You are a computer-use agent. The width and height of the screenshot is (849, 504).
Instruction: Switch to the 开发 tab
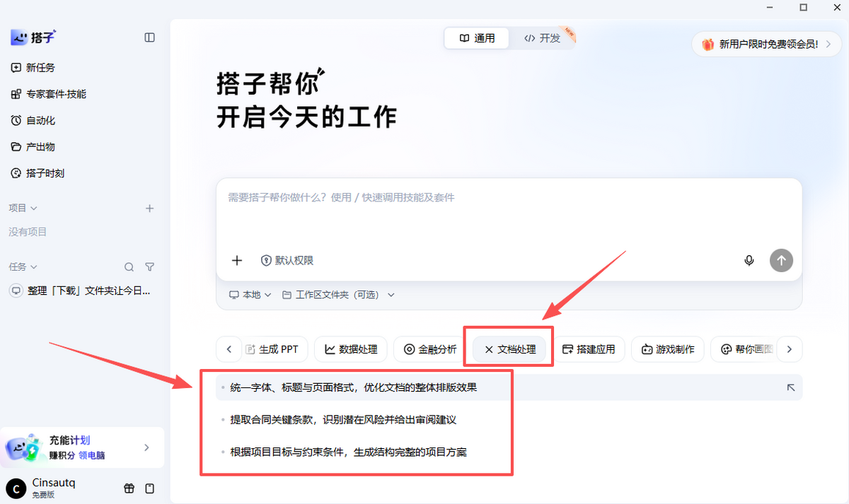pyautogui.click(x=542, y=38)
